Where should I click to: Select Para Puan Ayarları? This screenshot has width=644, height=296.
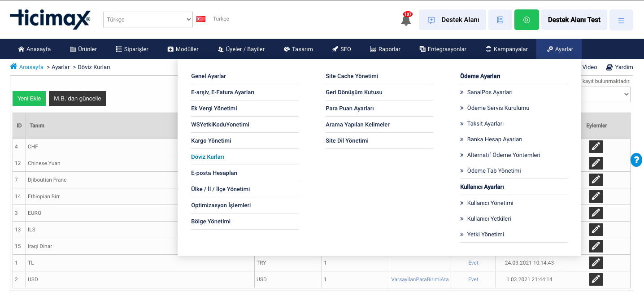[x=350, y=109]
